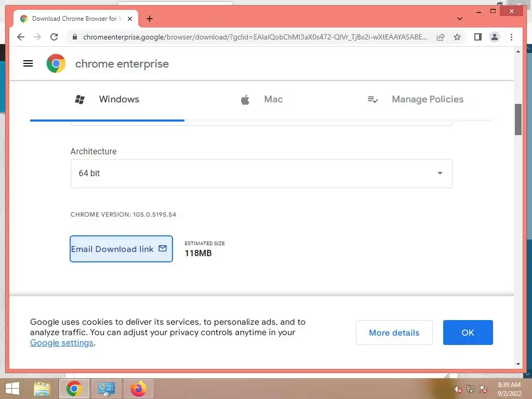Click the scroll down arrow
Screen dimensions: 532x399
pos(518,364)
